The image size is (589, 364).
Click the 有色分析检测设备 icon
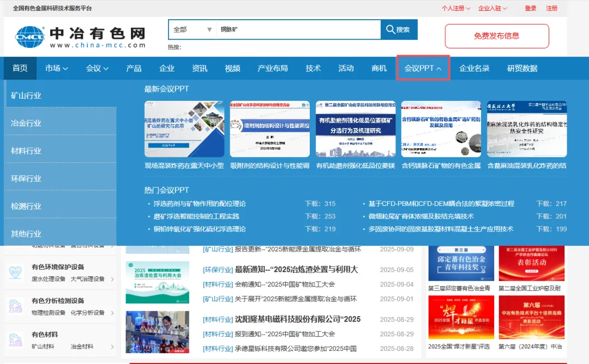(x=15, y=306)
